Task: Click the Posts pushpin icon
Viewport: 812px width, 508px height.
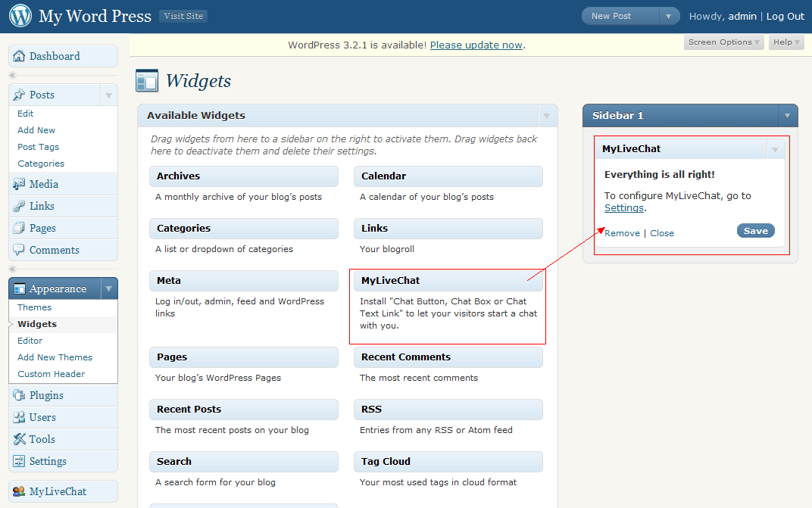Action: tap(20, 94)
